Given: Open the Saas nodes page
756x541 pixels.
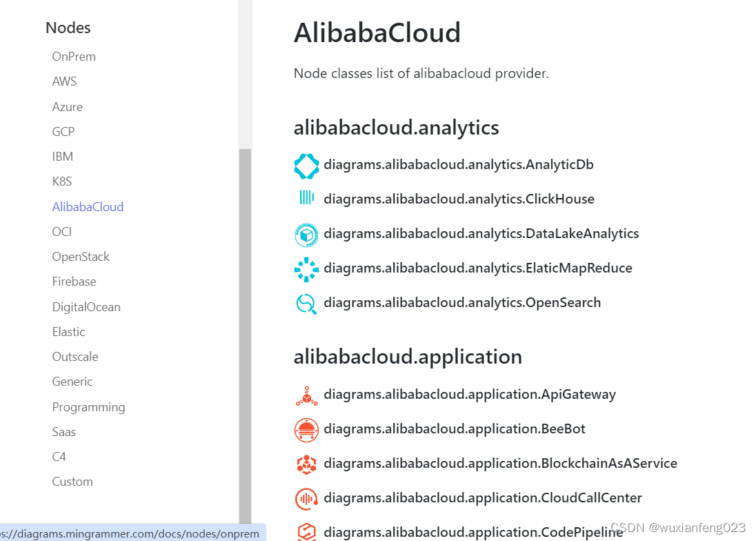Looking at the screenshot, I should [x=63, y=431].
